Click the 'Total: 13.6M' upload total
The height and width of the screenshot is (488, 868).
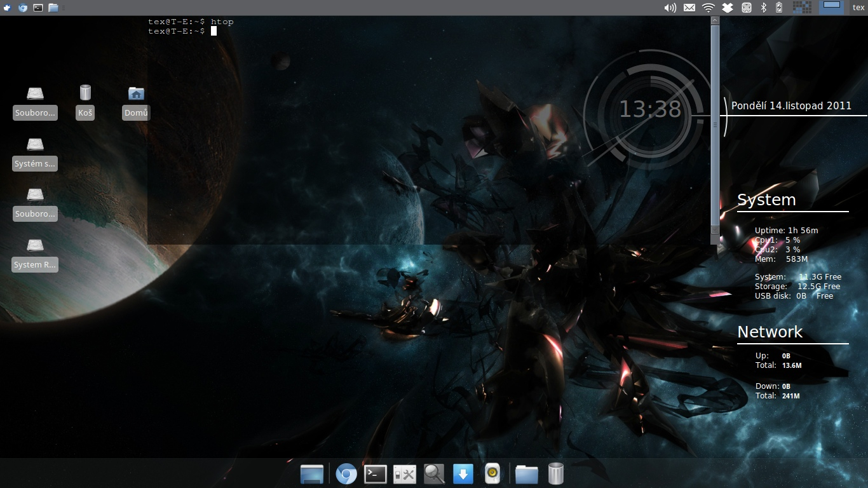(x=778, y=365)
